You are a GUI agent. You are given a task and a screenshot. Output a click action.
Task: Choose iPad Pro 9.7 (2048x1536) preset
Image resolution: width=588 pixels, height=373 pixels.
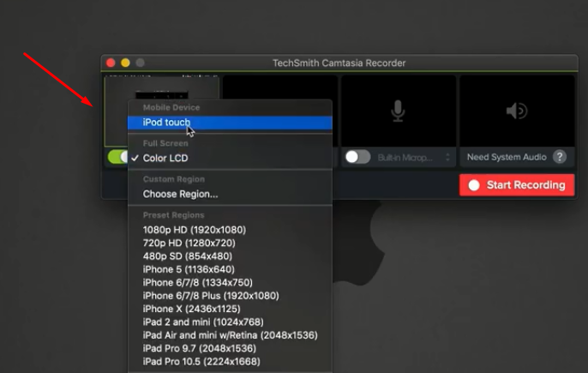click(x=230, y=348)
